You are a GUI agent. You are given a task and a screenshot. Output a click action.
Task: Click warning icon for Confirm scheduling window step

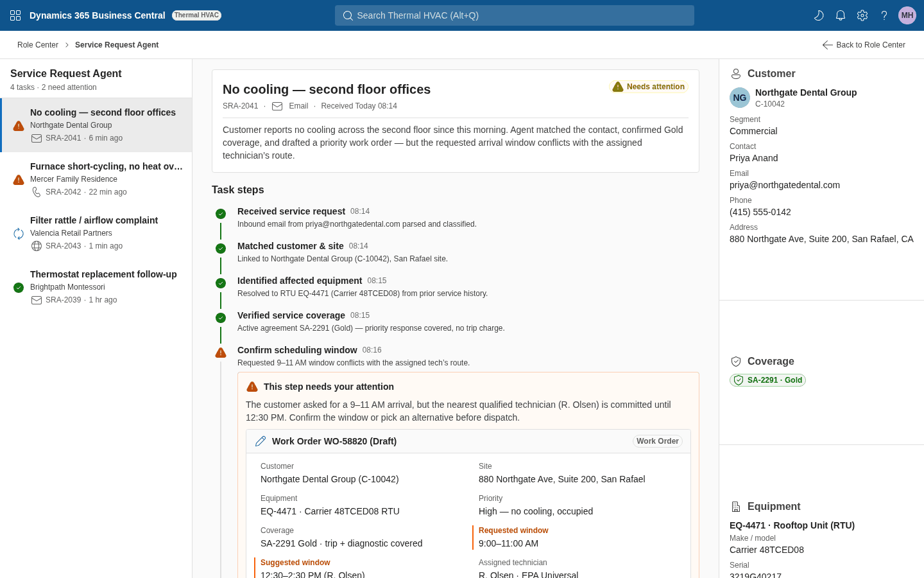pos(221,353)
